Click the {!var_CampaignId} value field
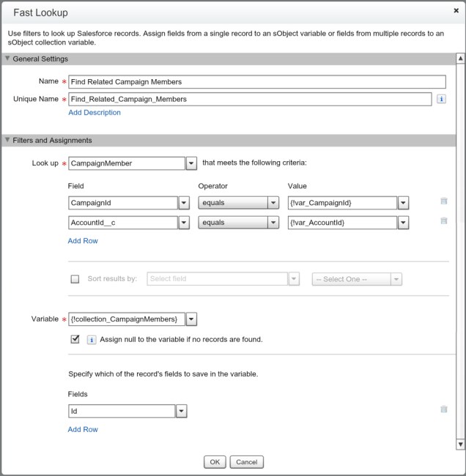The image size is (466, 476). [x=343, y=203]
